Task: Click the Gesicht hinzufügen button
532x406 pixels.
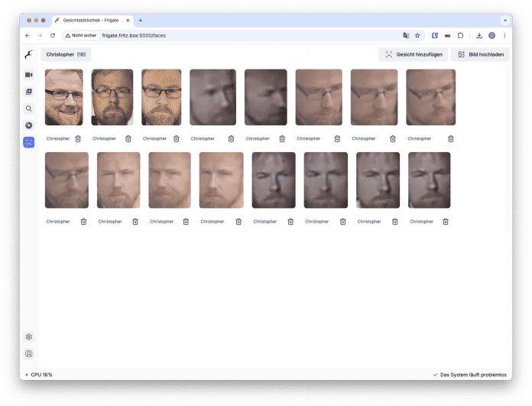Action: click(x=413, y=54)
